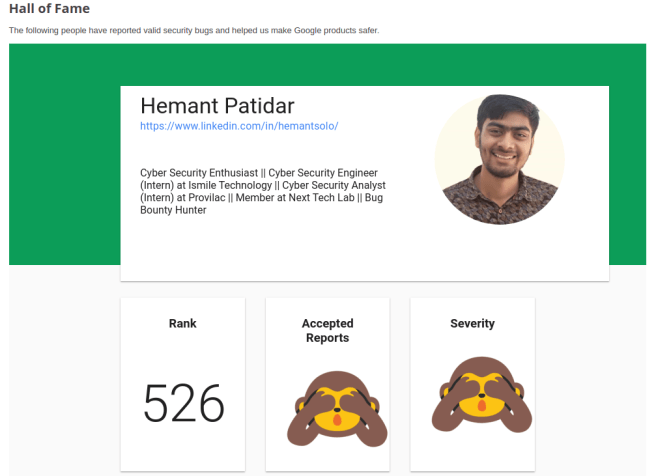Click Hemant Patidar's profile photo
This screenshot has width=656, height=476.
coord(499,160)
